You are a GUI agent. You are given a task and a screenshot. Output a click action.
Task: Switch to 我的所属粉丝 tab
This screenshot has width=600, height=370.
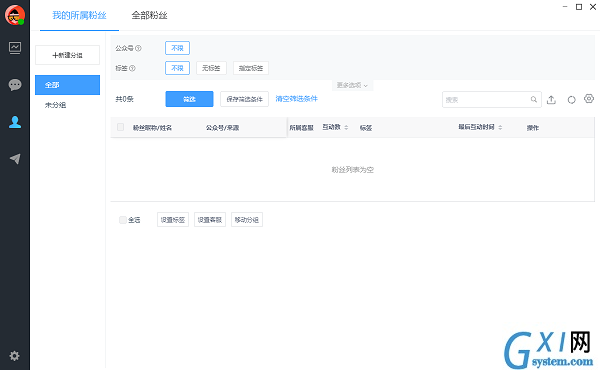(79, 15)
